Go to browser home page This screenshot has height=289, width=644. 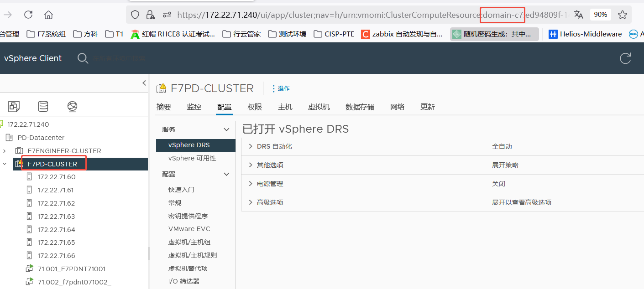[48, 15]
